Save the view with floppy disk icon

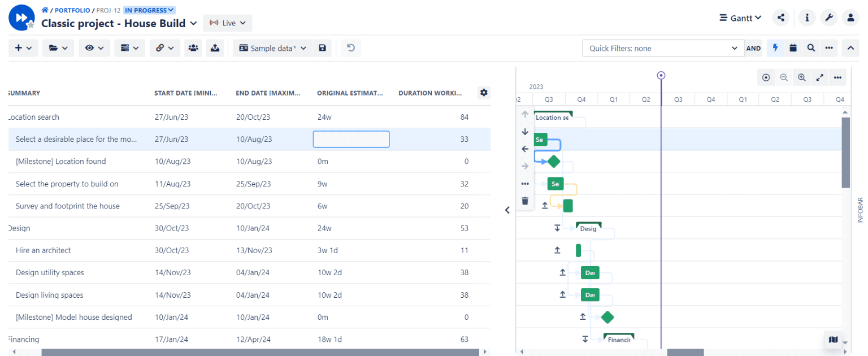[x=322, y=48]
